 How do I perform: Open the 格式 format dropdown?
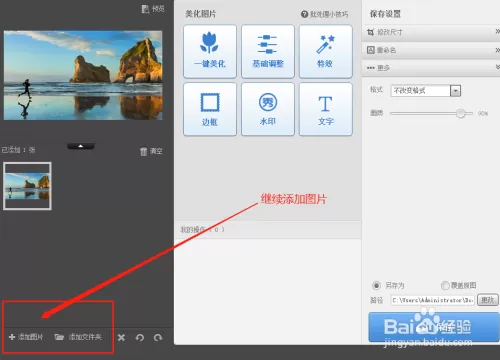(x=426, y=91)
